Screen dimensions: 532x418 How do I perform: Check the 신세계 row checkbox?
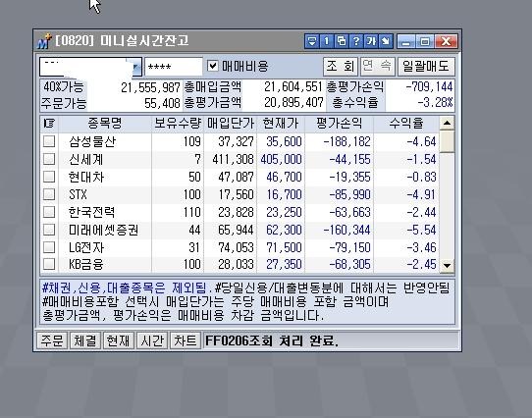(49, 158)
